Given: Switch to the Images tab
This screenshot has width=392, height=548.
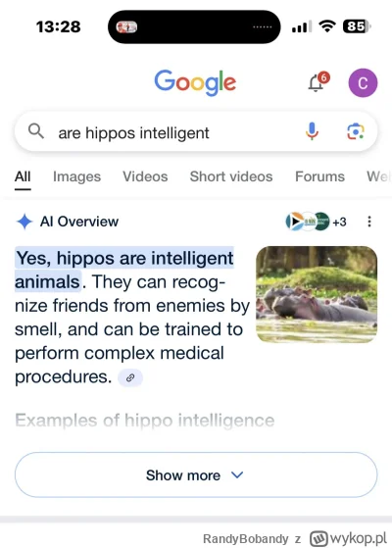Looking at the screenshot, I should coord(76,176).
